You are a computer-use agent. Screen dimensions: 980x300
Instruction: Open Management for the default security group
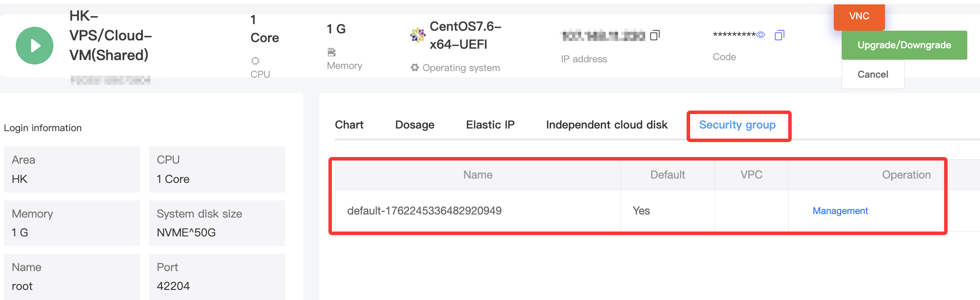840,211
